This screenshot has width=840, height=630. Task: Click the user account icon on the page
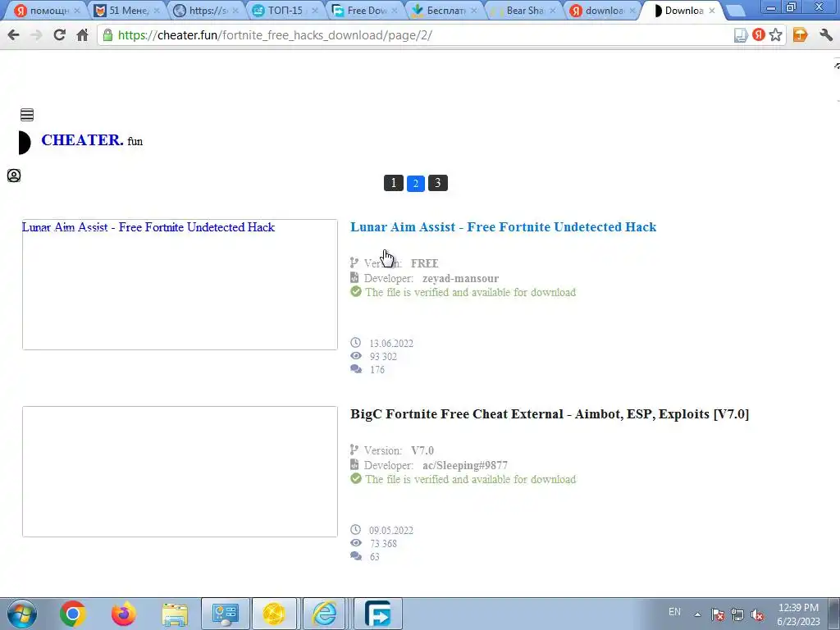tap(14, 176)
